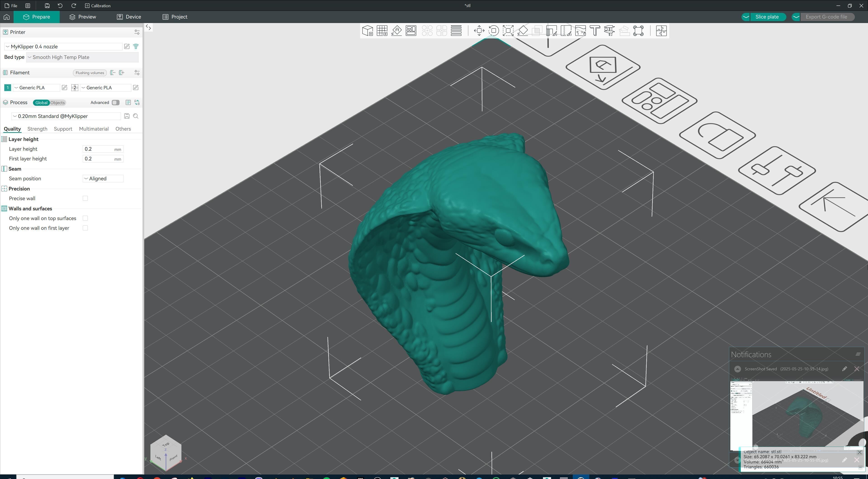
Task: Select the Text shape tool
Action: pos(595,31)
